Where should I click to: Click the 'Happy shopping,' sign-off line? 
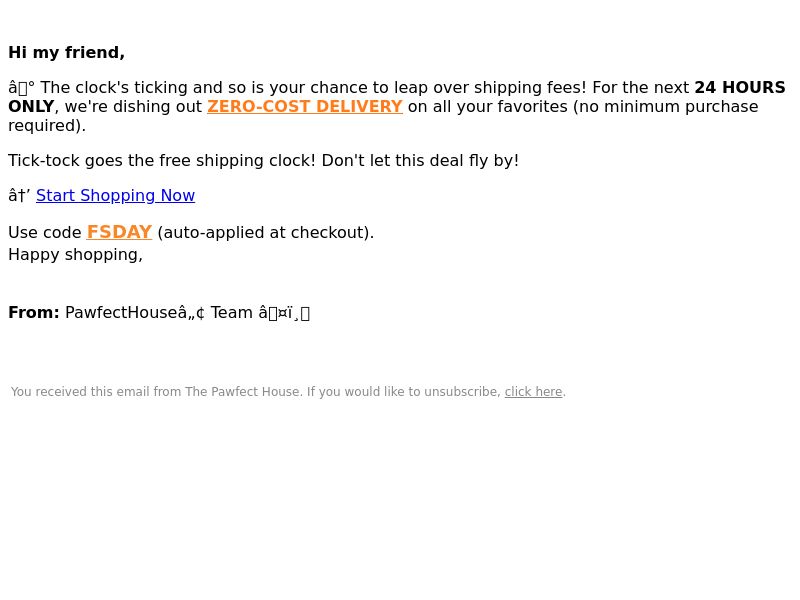(76, 255)
